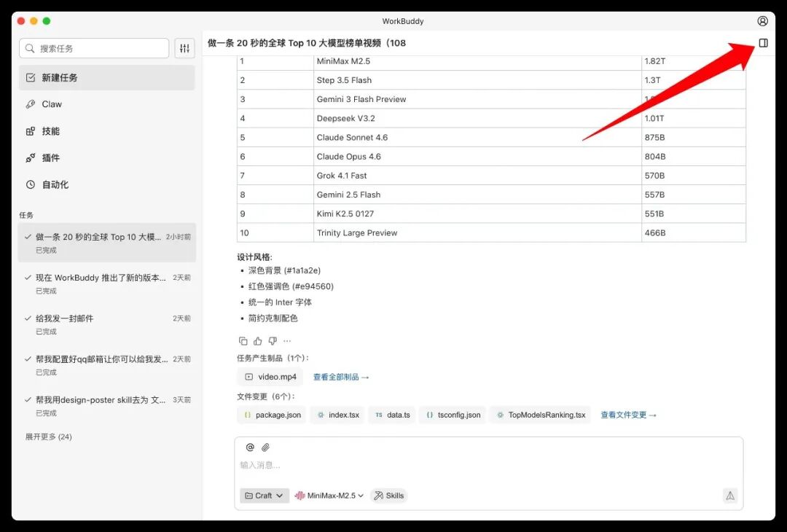
Task: Expand more tasks via 展开更多 (24)
Action: pos(49,437)
